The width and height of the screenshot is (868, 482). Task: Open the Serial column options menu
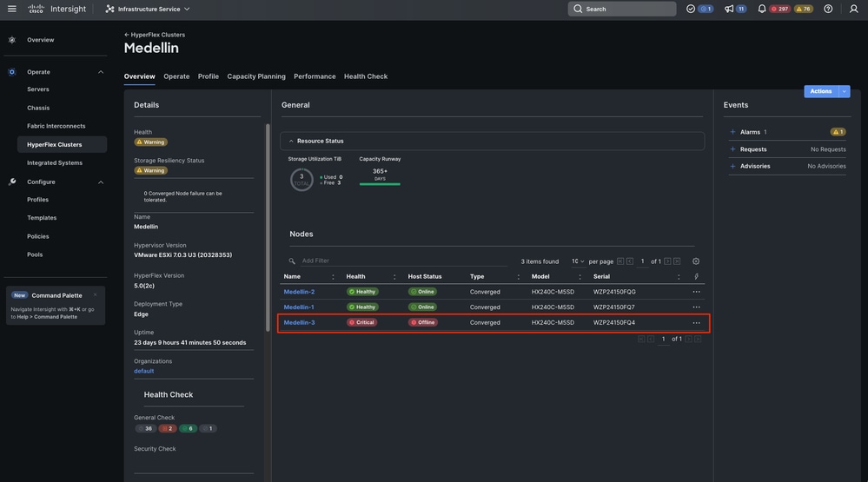pos(679,277)
